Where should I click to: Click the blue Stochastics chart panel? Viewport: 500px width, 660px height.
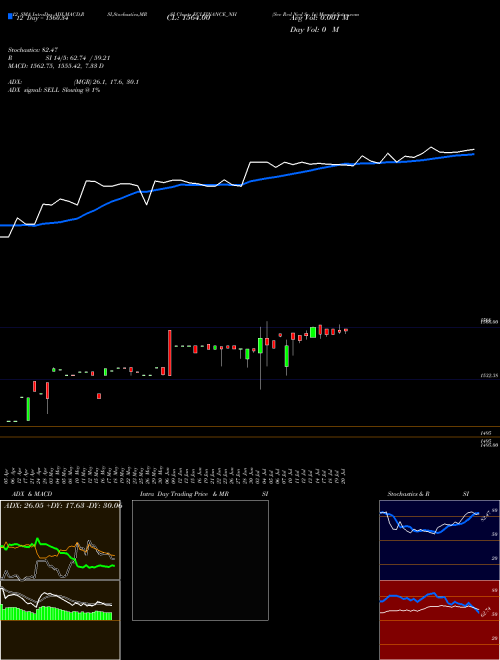439,540
